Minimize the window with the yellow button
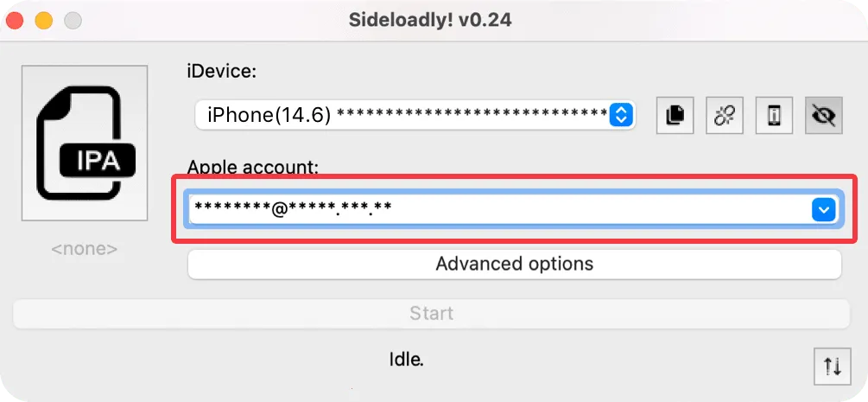The image size is (868, 402). pos(44,20)
